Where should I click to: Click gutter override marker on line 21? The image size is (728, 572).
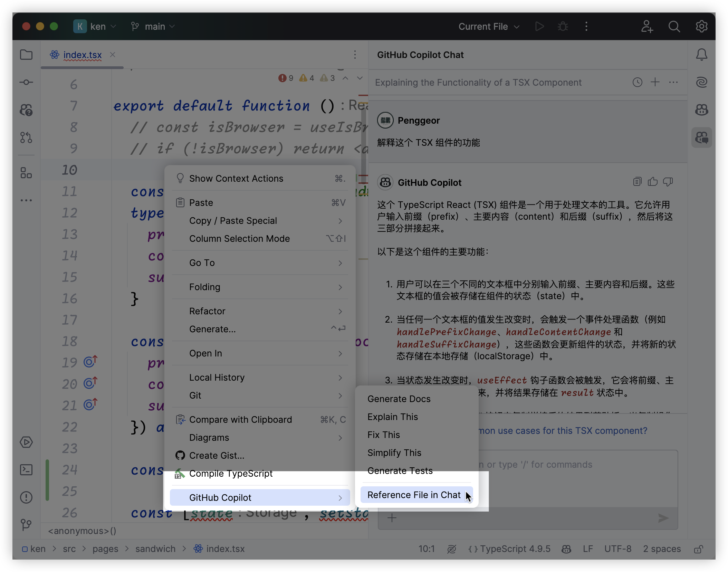(90, 404)
